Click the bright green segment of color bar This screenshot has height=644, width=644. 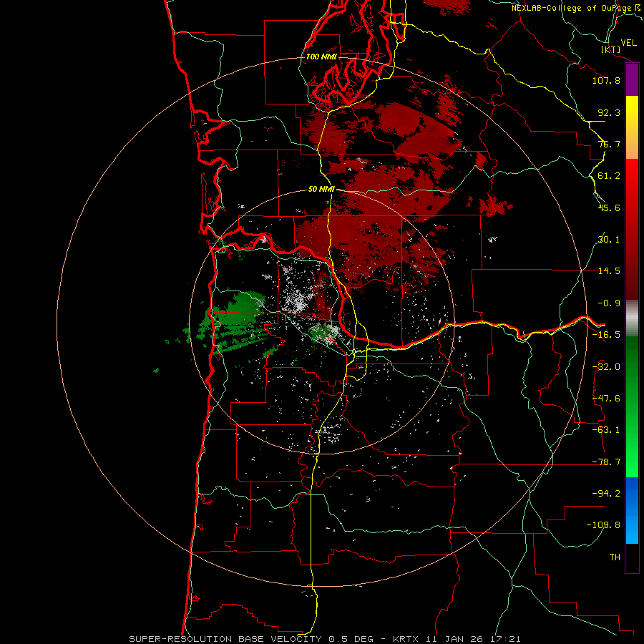632,406
